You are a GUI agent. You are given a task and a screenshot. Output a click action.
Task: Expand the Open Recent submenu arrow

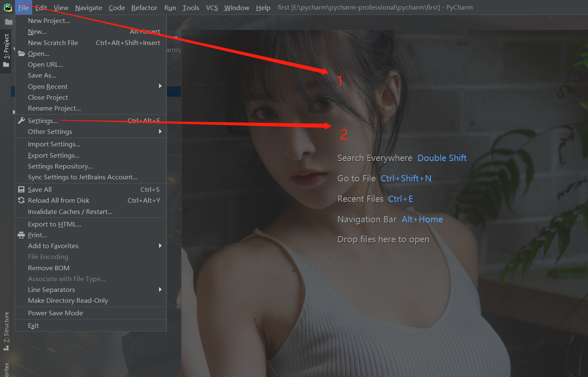160,86
